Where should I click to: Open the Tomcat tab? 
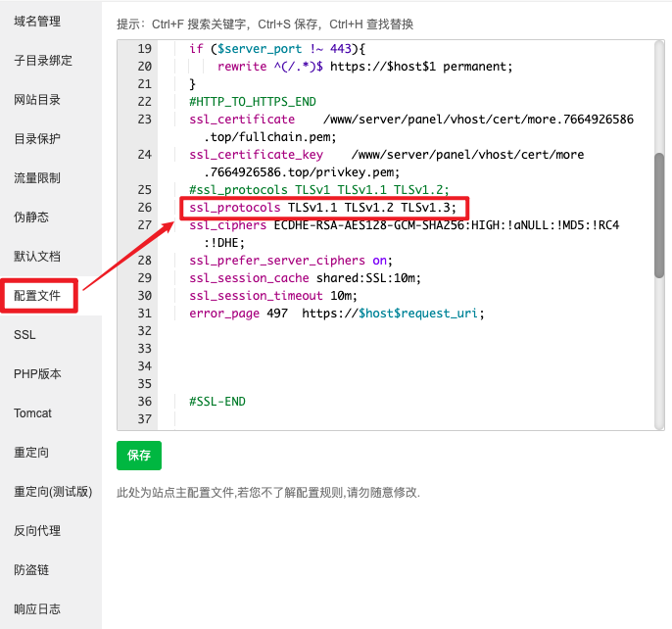[33, 412]
